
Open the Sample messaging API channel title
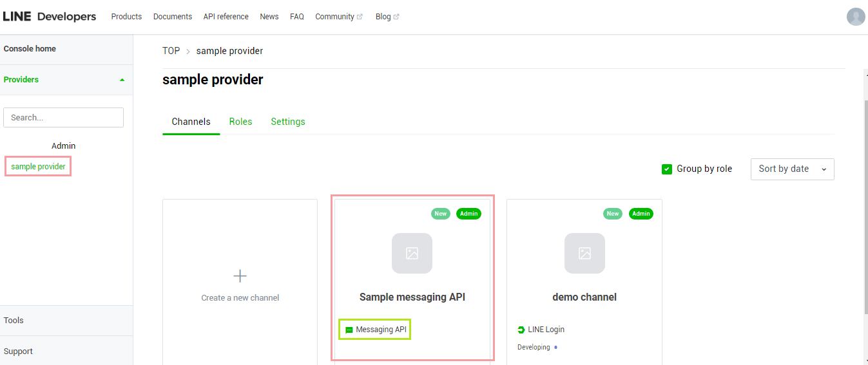click(x=412, y=297)
